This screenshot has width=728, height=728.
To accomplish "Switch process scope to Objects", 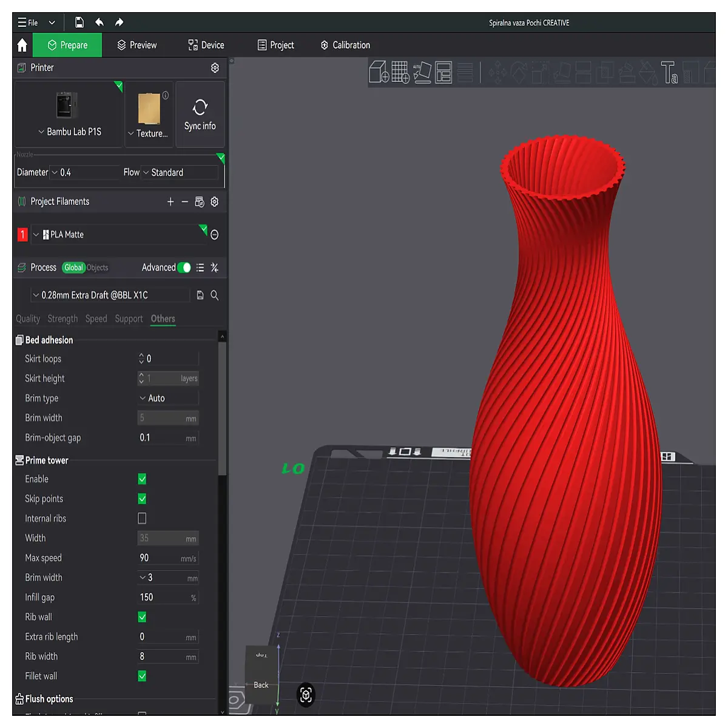I will click(97, 268).
